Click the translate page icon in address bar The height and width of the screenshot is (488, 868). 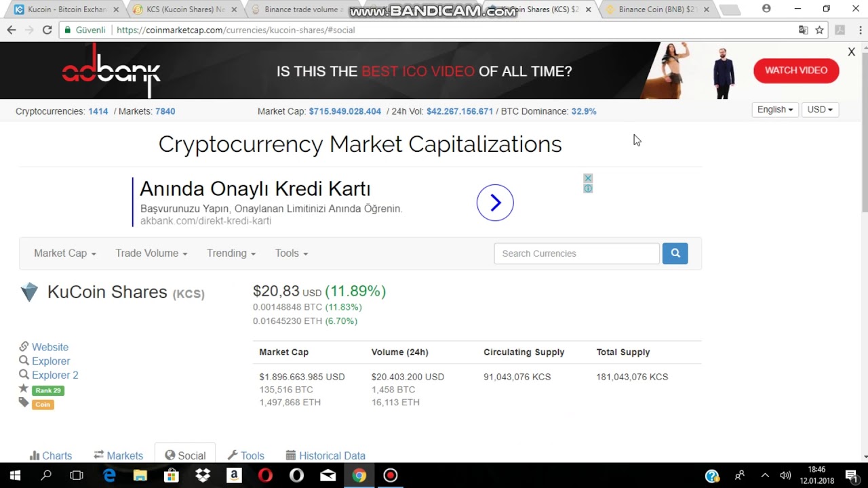point(803,30)
